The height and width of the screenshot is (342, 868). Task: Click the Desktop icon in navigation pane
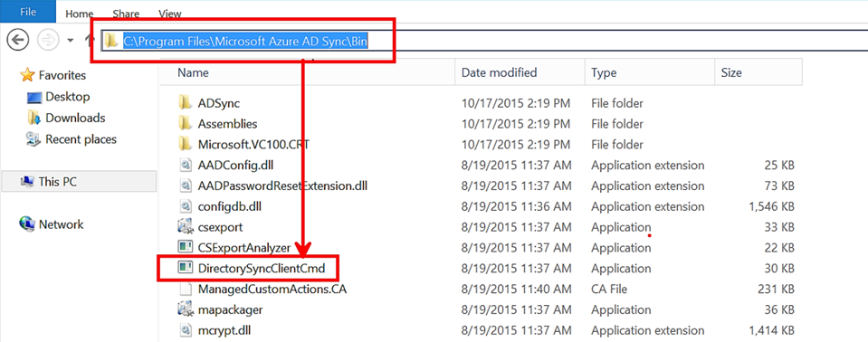point(34,98)
